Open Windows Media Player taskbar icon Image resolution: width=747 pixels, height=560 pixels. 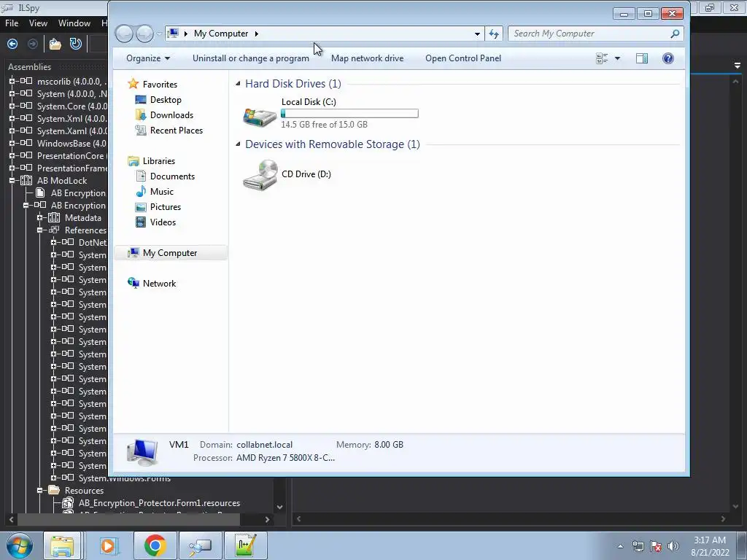tap(109, 545)
